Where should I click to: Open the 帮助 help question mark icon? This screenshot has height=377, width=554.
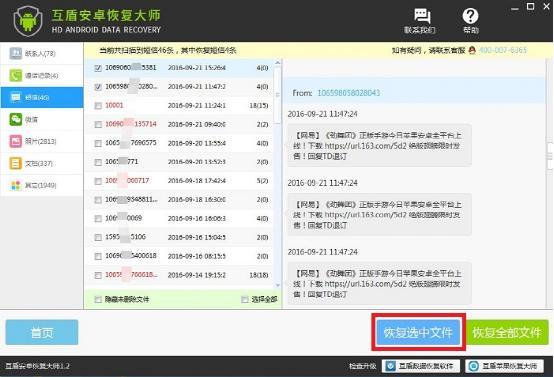click(x=471, y=16)
